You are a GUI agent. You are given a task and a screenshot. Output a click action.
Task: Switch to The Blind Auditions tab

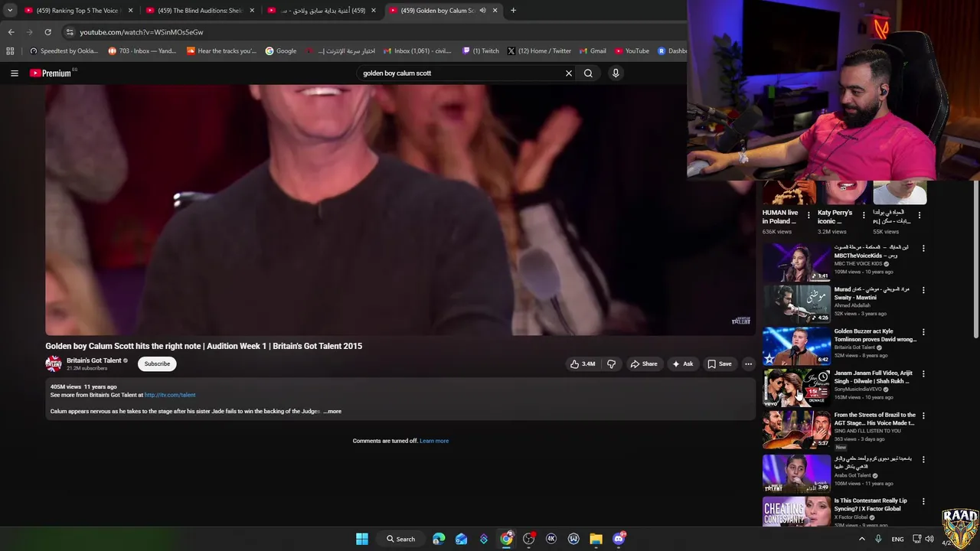pos(199,11)
